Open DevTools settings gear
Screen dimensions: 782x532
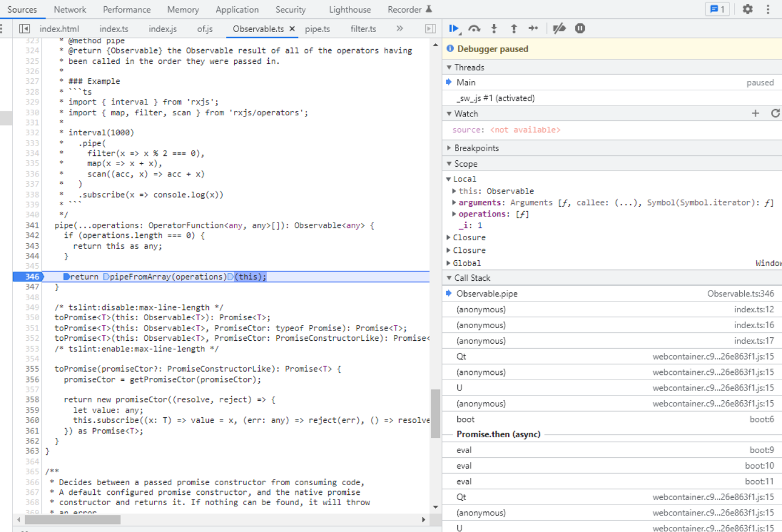click(748, 9)
